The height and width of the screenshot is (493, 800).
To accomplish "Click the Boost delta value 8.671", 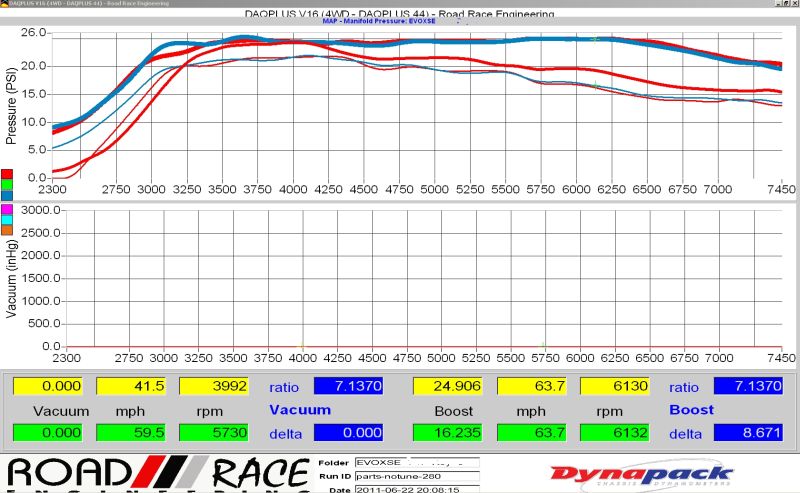I will coord(748,433).
